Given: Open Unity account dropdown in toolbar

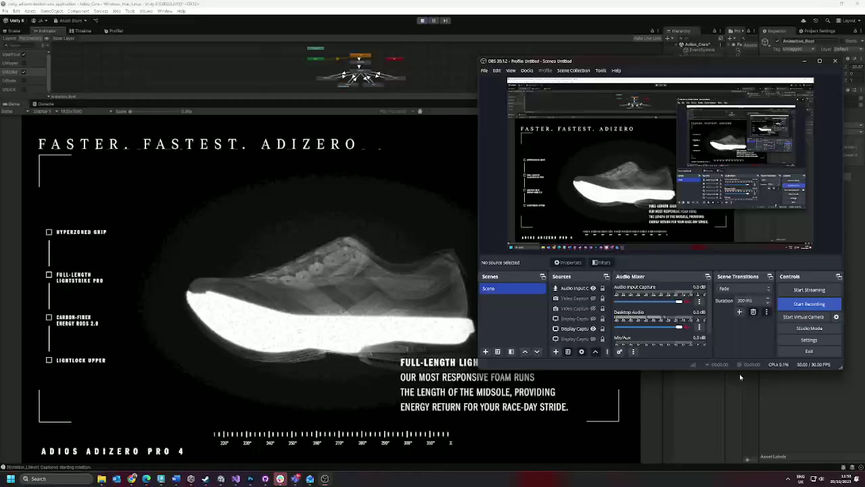Looking at the screenshot, I should tap(40, 20).
